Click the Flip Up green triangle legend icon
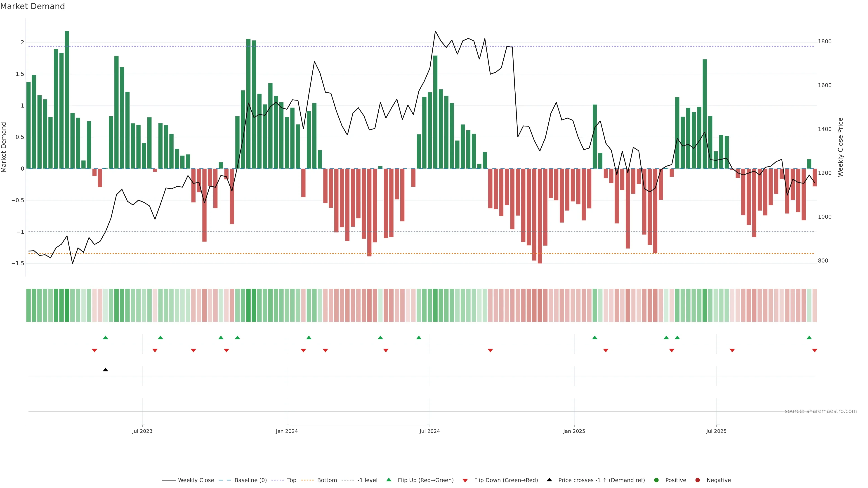This screenshot has width=868, height=488. (389, 480)
